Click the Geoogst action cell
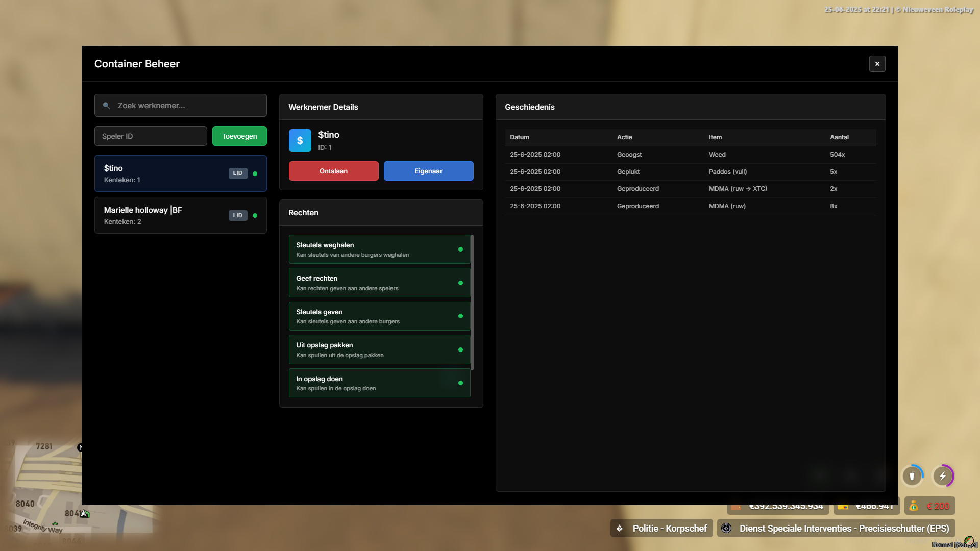The width and height of the screenshot is (980, 551). click(x=629, y=155)
